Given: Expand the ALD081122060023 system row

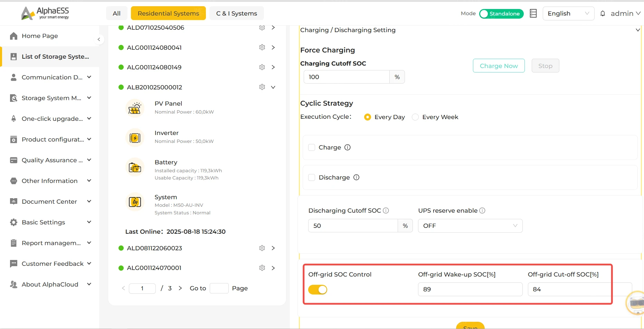Looking at the screenshot, I should pos(273,248).
